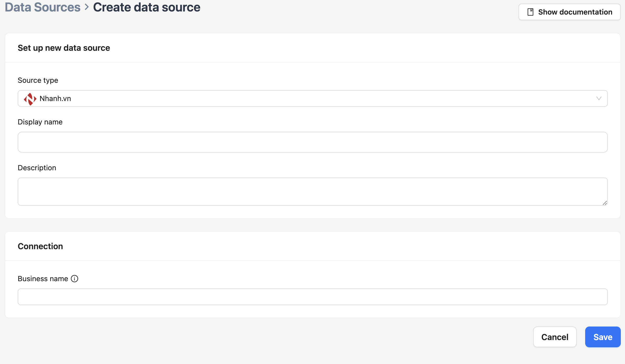Click the Description resize handle
Screen dimensions: 625x364
click(605, 203)
